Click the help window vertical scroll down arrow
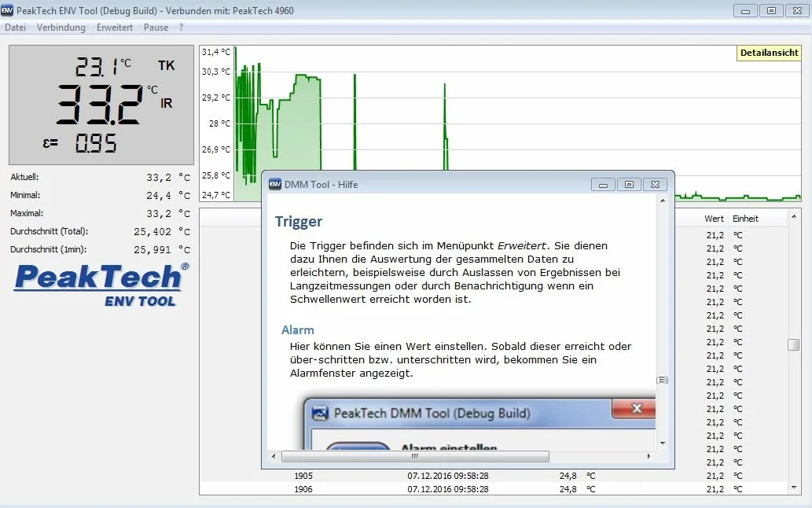Screen dimensions: 812x508 [x=663, y=444]
